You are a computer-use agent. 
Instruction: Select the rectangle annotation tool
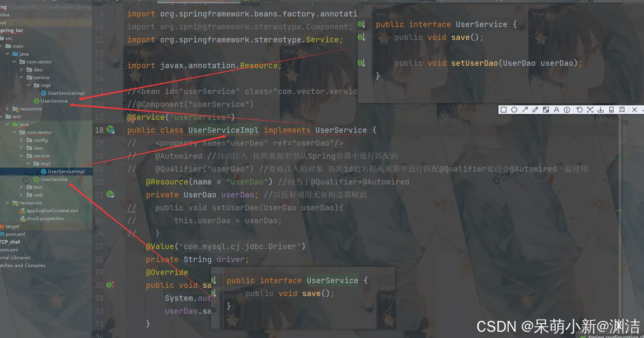point(504,110)
